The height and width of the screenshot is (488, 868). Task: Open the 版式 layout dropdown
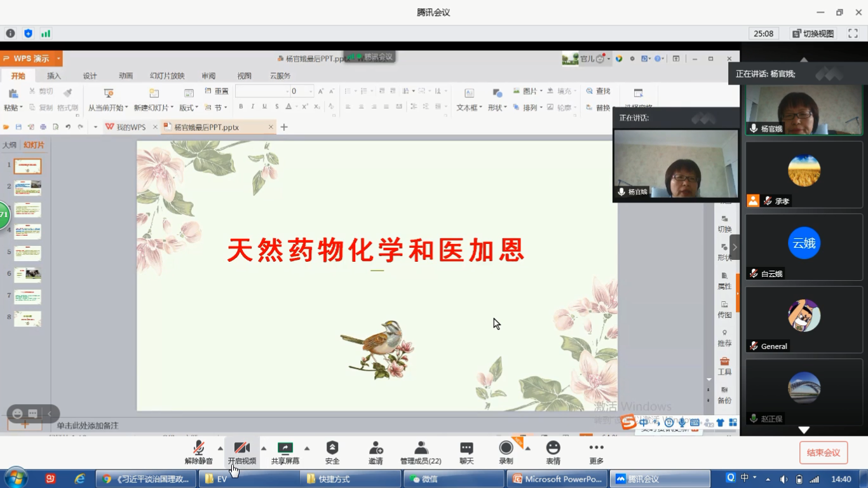189,107
